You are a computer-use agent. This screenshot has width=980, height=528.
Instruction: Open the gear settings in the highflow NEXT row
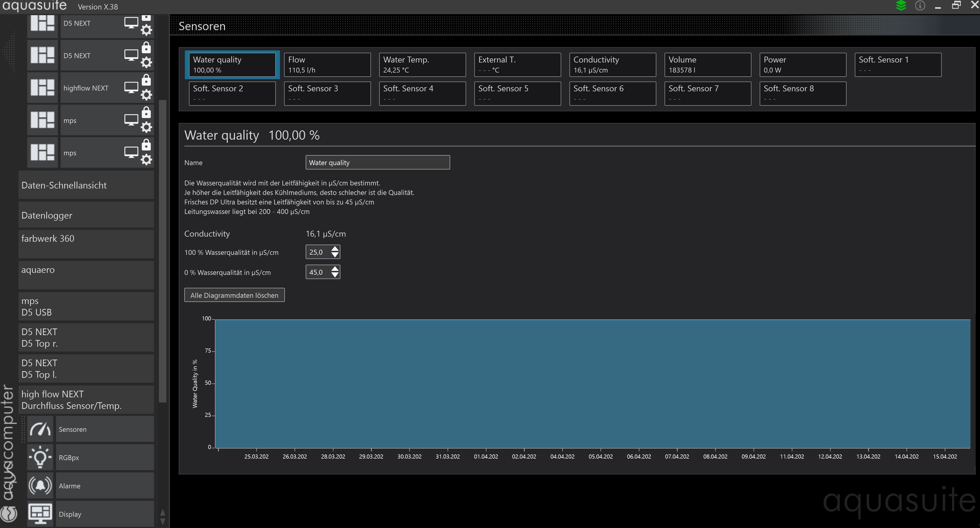tap(147, 95)
